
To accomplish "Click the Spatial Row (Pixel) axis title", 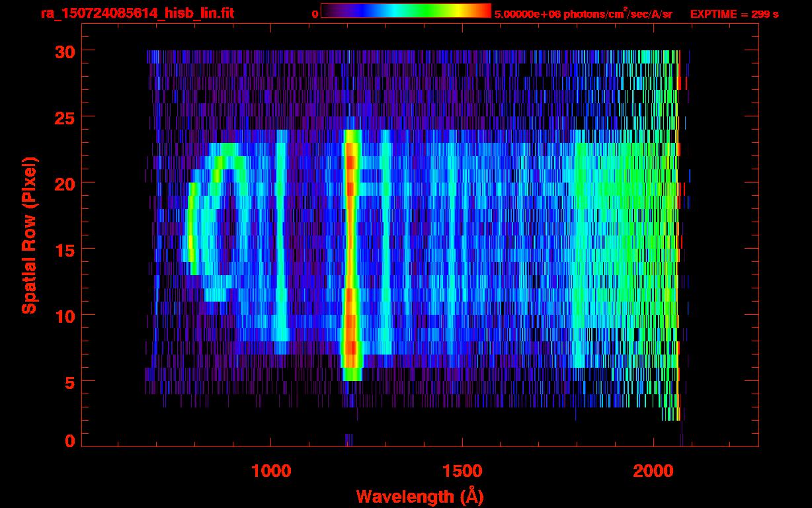I will coord(29,235).
